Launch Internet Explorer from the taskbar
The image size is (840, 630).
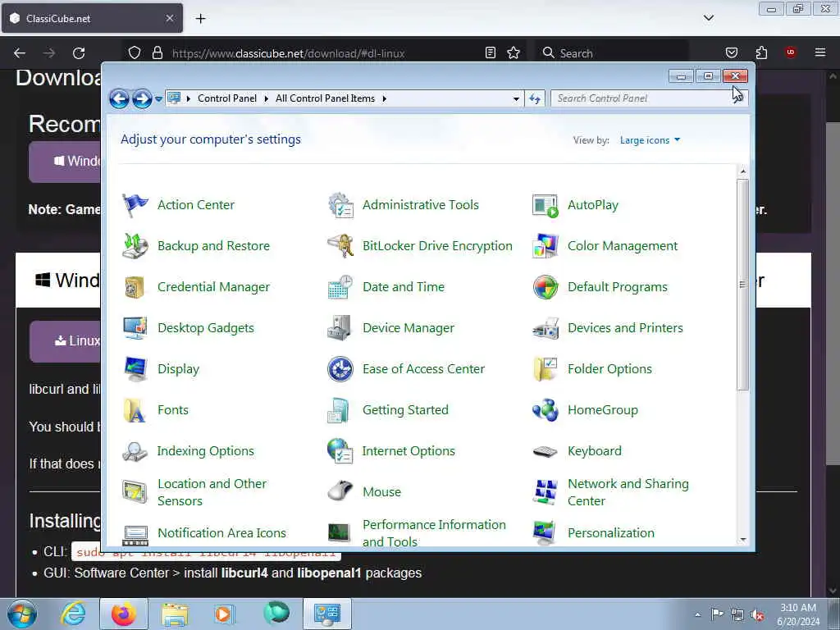click(73, 614)
